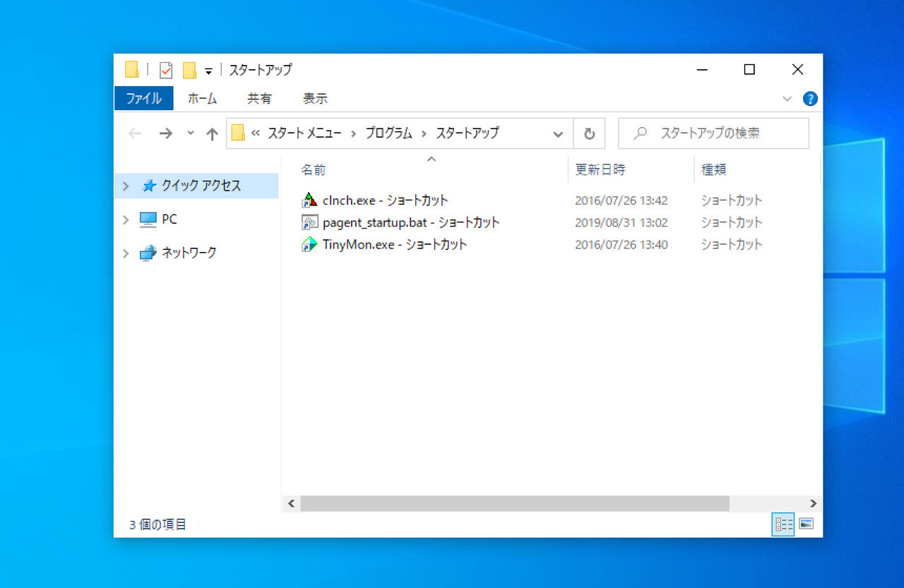Expand the クイック アクセス tree node
904x588 pixels.
coord(126,186)
